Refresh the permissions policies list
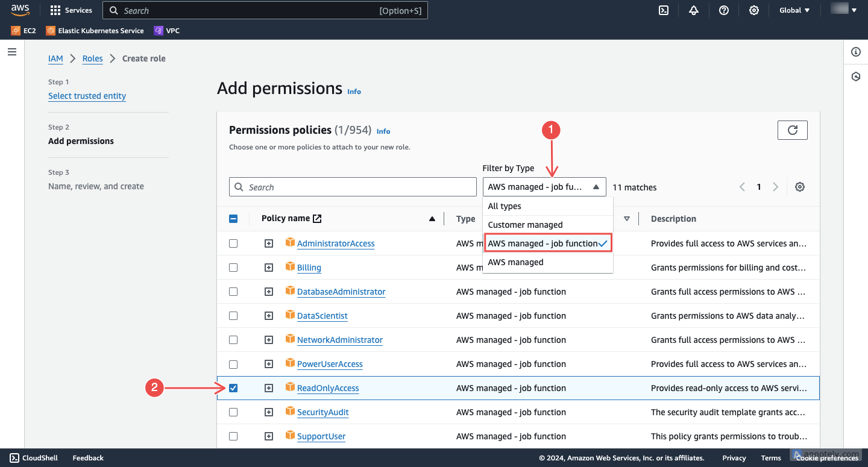Viewport: 868px width, 467px height. (792, 130)
